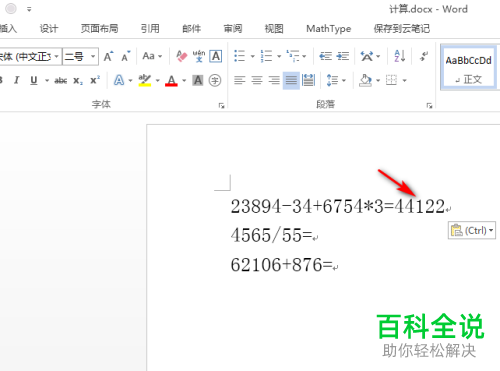Toggle Show/Hide paragraph marks

pos(424,56)
